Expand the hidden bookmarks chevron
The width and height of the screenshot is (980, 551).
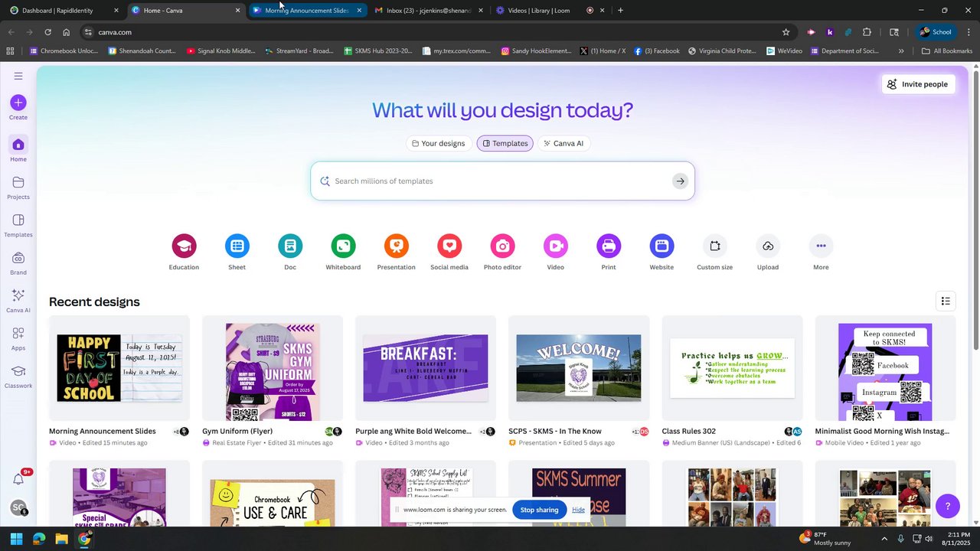[x=901, y=51]
